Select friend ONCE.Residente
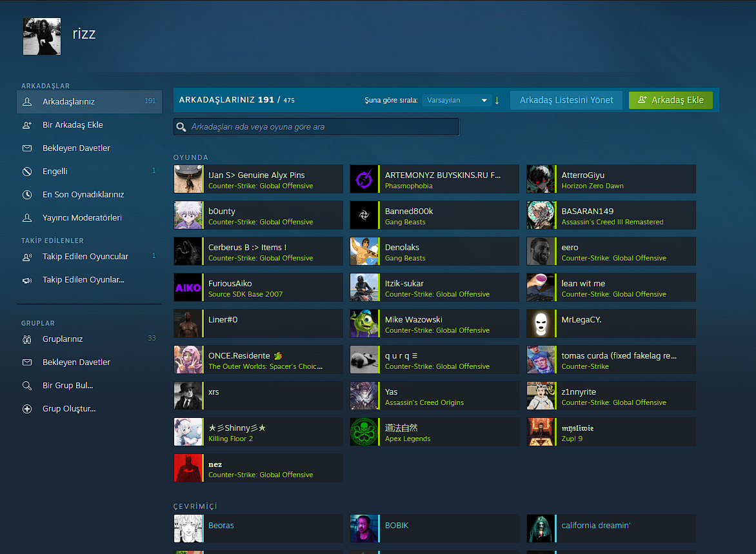The width and height of the screenshot is (756, 554). click(x=259, y=360)
